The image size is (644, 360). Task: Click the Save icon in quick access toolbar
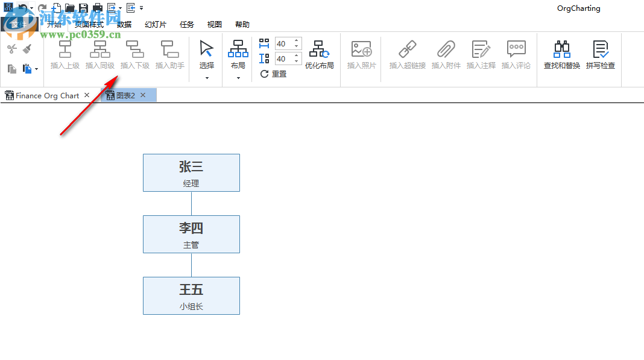pos(83,7)
